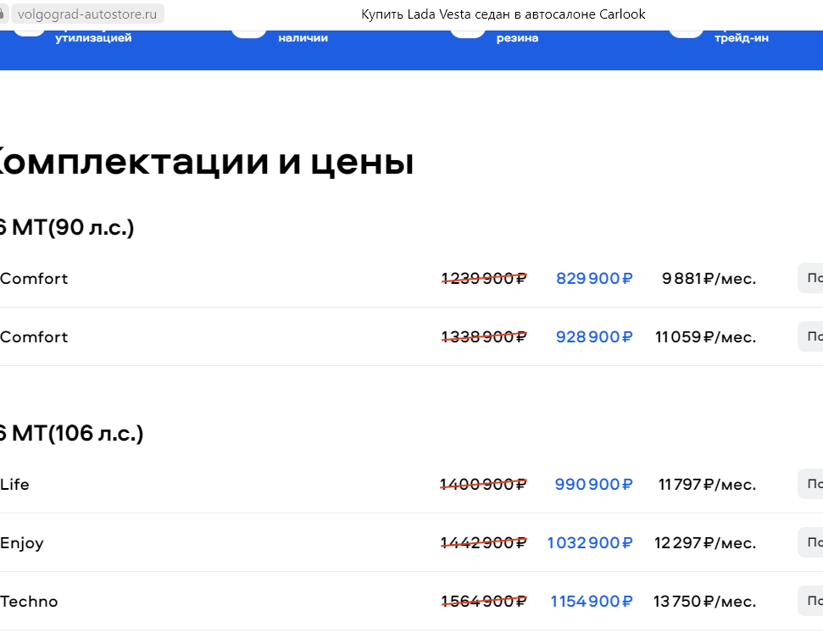Open the button in the Techno row
Image resolution: width=823 pixels, height=644 pixels.
pos(811,601)
